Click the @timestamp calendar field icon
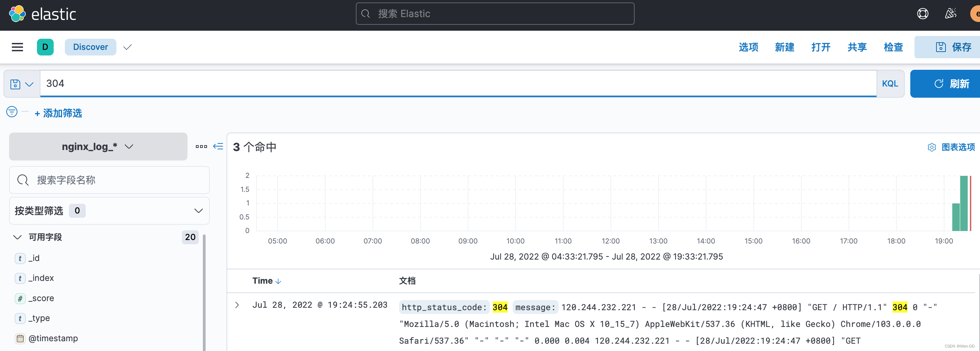 pyautogui.click(x=20, y=338)
